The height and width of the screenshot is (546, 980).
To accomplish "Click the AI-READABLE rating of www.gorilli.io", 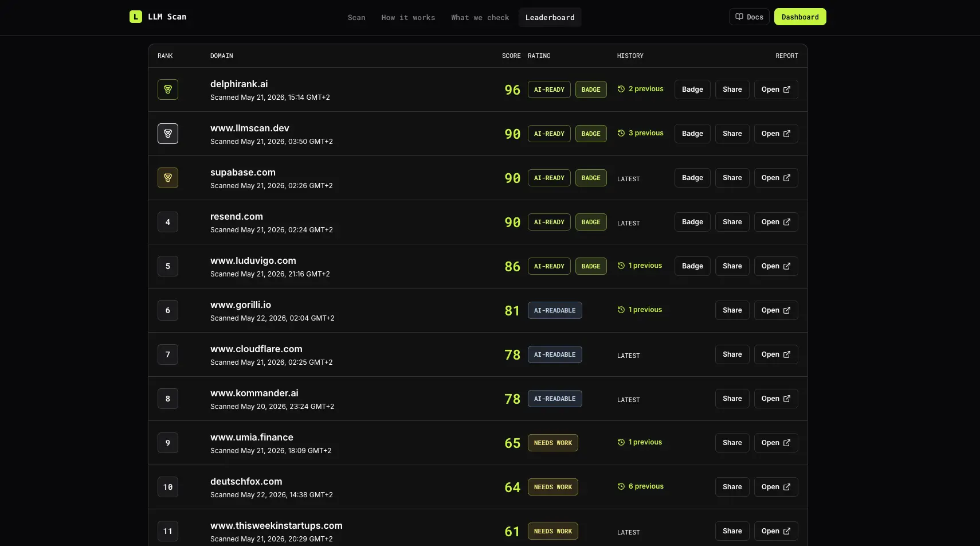I will (555, 310).
